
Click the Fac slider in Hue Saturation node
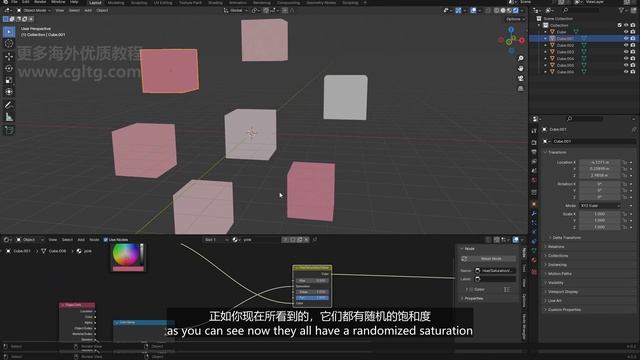312,298
